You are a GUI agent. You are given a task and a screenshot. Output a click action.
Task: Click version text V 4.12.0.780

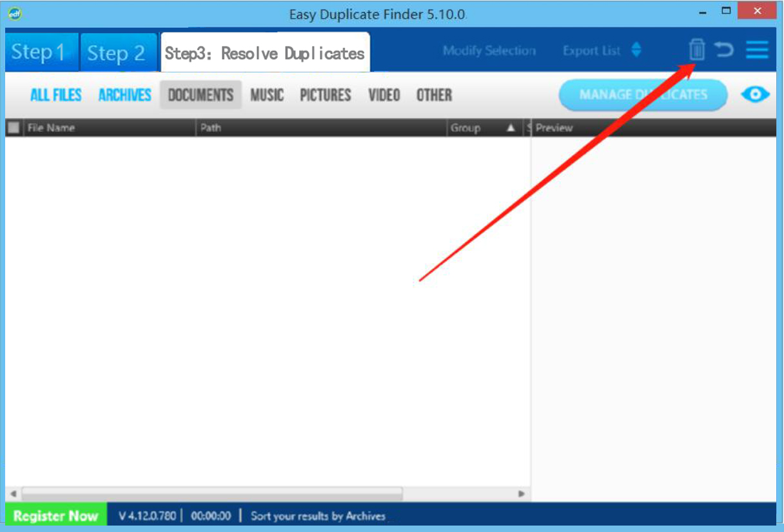pyautogui.click(x=147, y=516)
